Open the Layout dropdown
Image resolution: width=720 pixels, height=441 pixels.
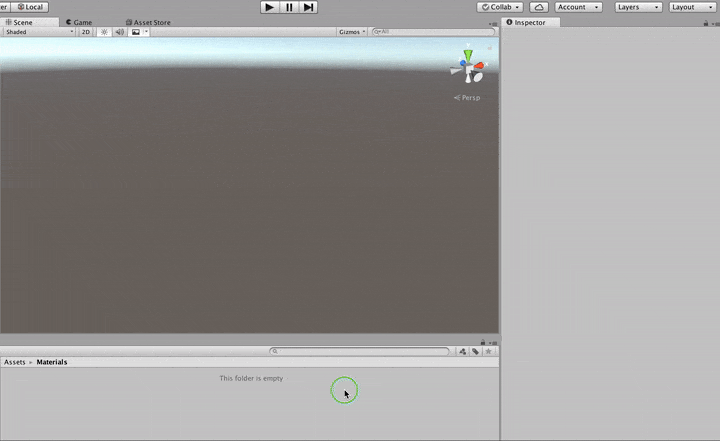(692, 7)
